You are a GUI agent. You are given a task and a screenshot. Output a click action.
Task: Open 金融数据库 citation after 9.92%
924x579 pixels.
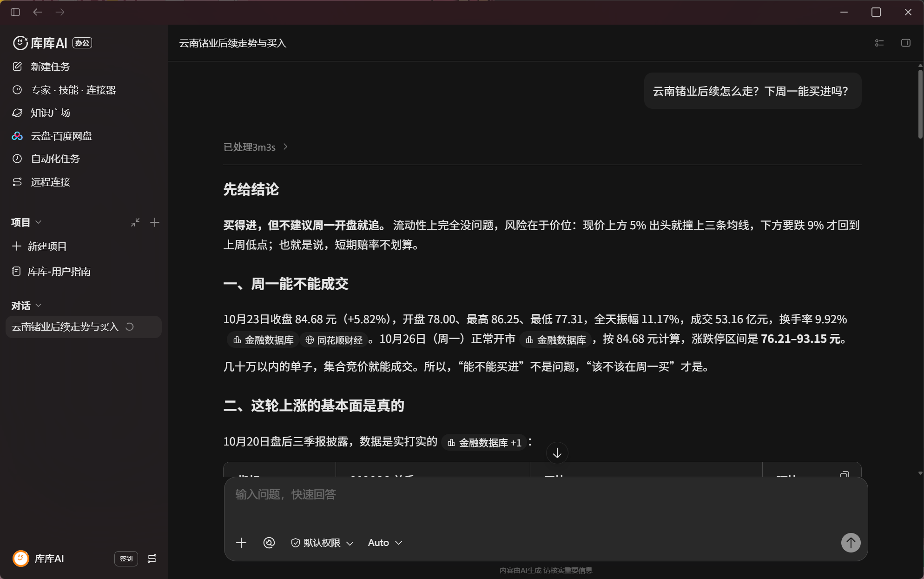pos(263,340)
